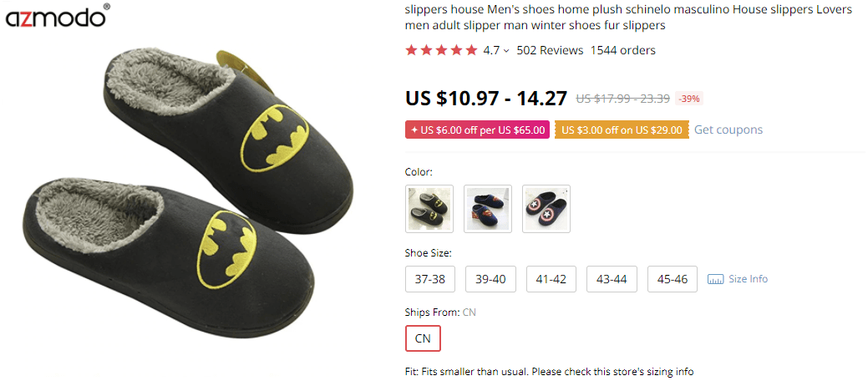Click the 1544 orders text
Viewport: 868px width, 381px height.
(x=622, y=50)
